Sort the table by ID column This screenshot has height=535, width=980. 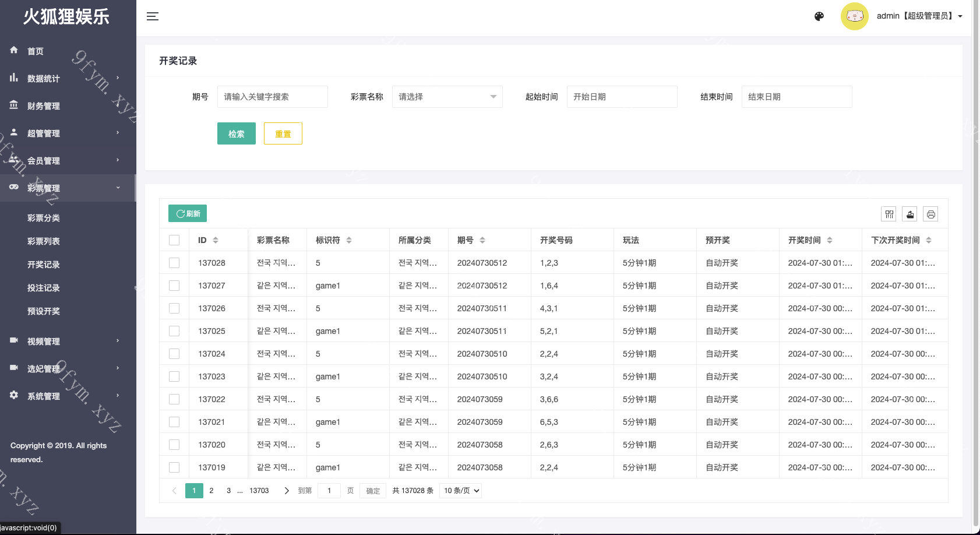[216, 240]
